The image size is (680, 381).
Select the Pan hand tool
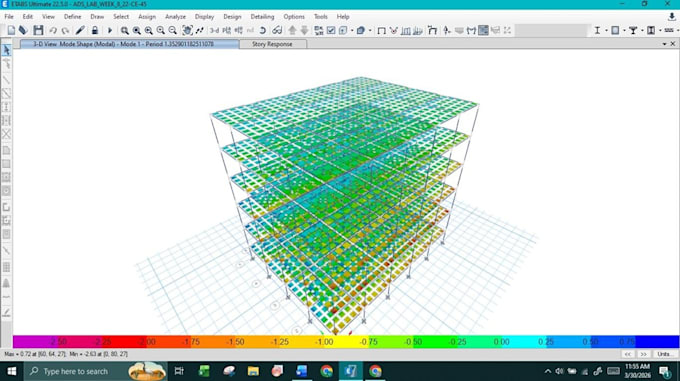pyautogui.click(x=187, y=30)
